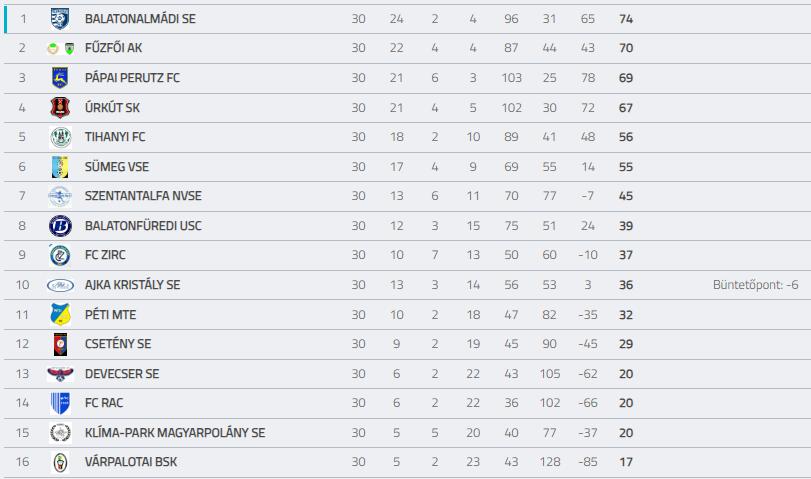Click the Tihanyi FC round green badge
The height and width of the screenshot is (479, 811).
click(x=60, y=137)
